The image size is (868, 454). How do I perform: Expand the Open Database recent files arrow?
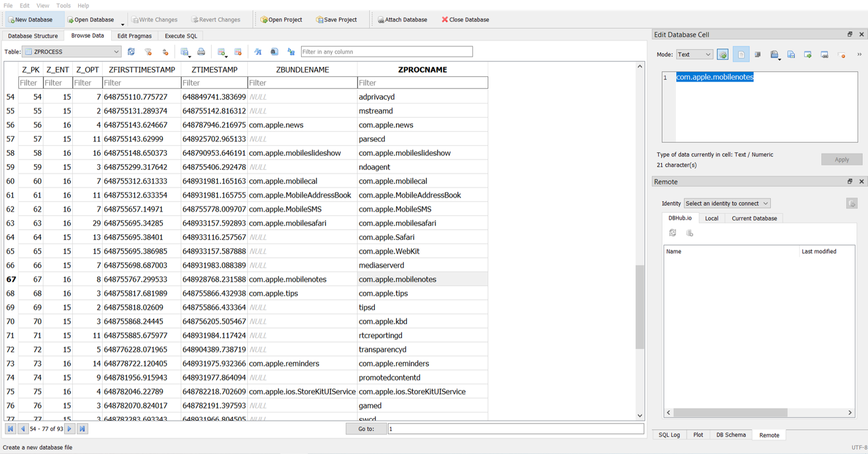pyautogui.click(x=123, y=24)
